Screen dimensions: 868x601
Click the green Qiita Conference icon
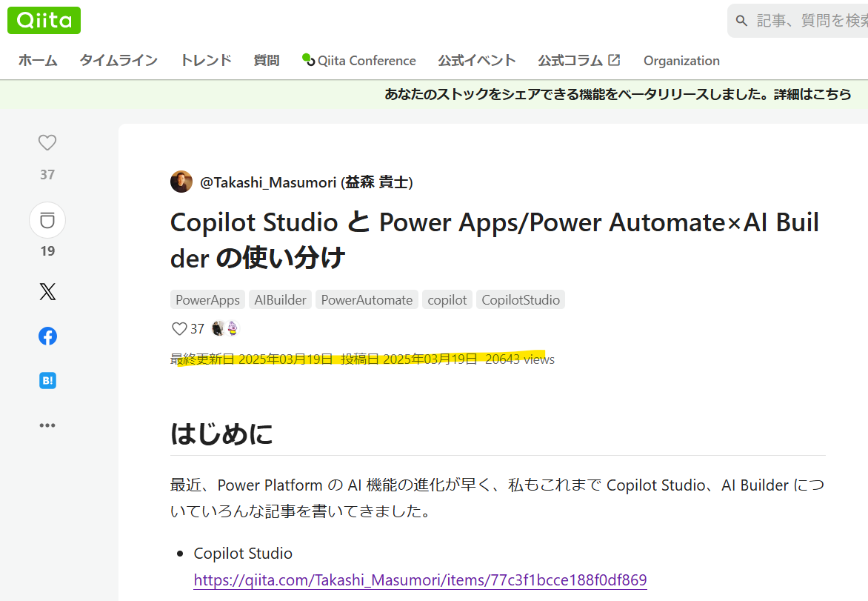pyautogui.click(x=308, y=59)
